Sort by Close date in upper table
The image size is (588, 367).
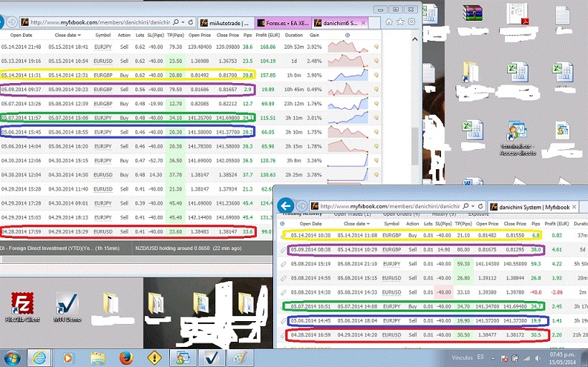[x=68, y=34]
